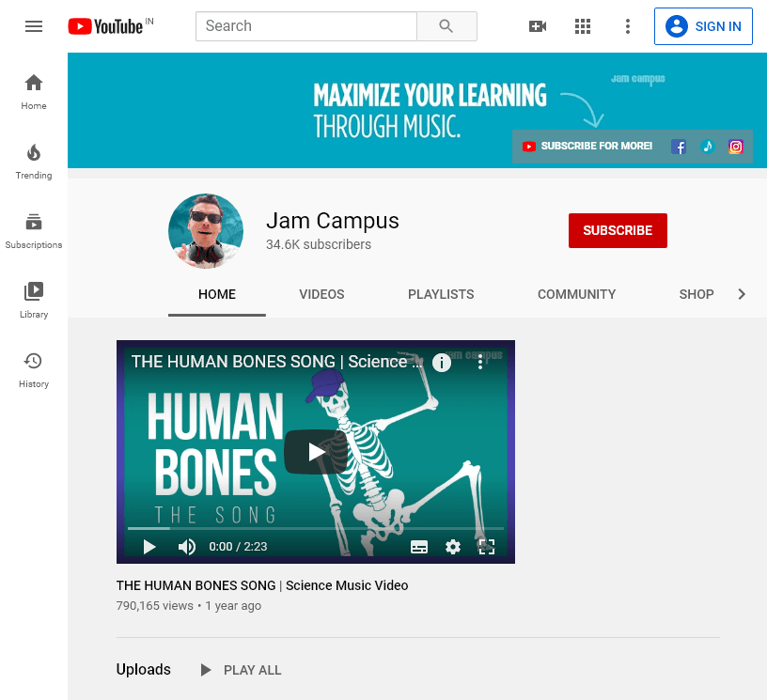This screenshot has height=700, width=767.
Task: Click the video title overlay in player
Action: (x=276, y=362)
